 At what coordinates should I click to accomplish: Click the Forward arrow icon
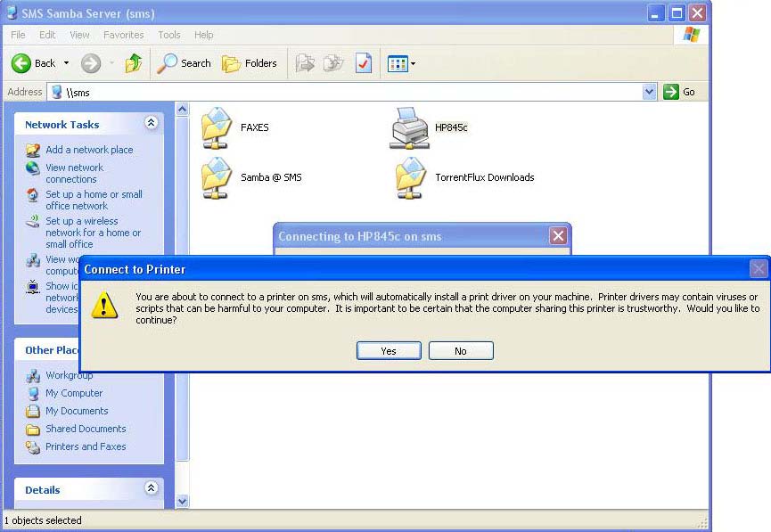click(x=91, y=63)
